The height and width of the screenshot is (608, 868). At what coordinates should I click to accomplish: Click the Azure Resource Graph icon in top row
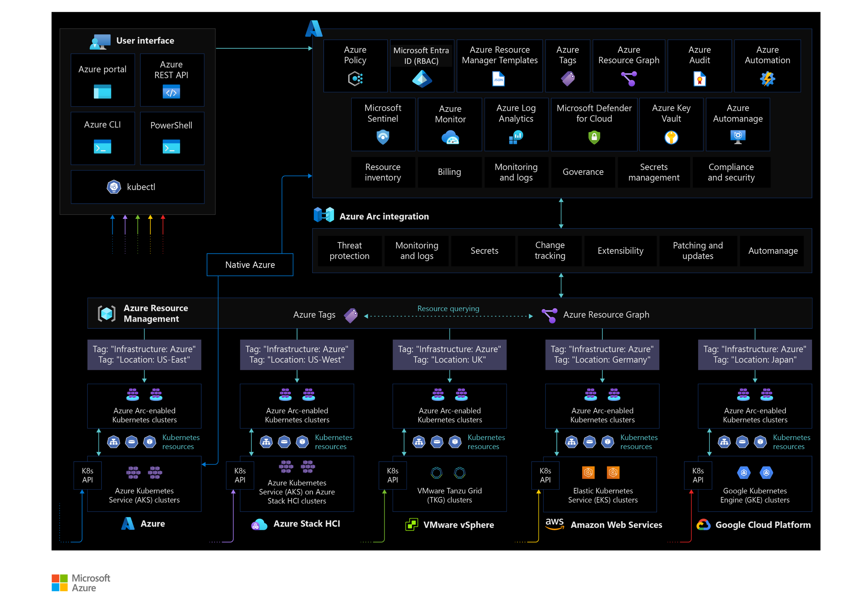(x=629, y=79)
